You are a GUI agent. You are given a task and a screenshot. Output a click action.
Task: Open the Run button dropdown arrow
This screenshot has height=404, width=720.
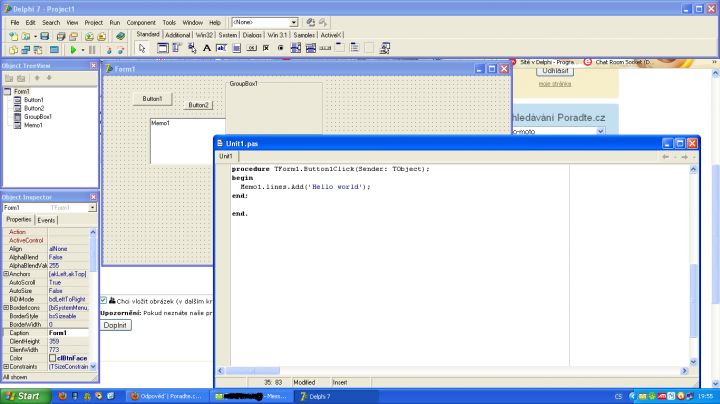pos(83,50)
